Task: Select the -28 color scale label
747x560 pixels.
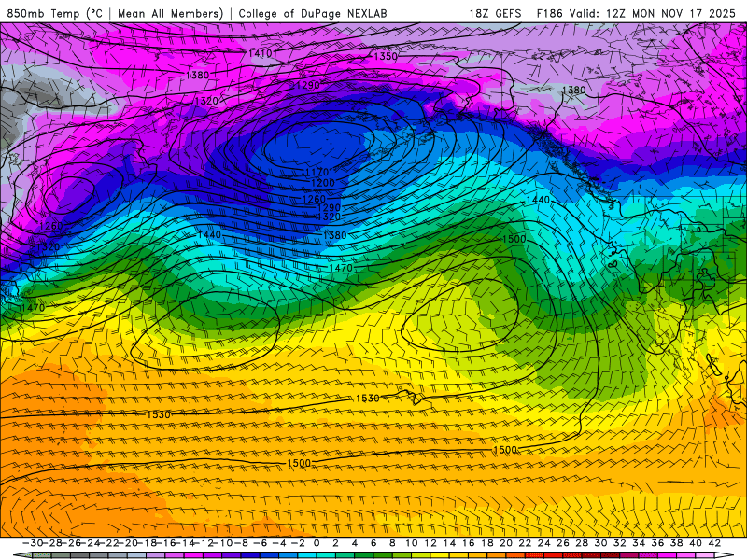Action: pos(53,543)
